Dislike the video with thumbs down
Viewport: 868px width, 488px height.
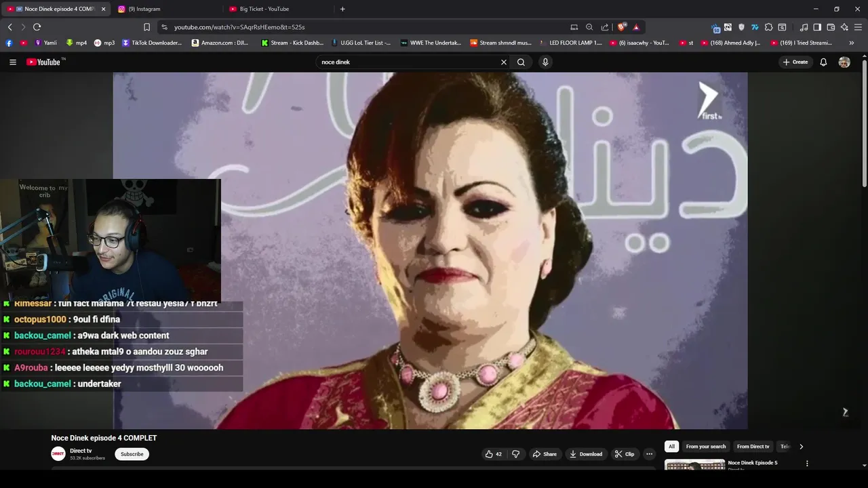click(515, 454)
